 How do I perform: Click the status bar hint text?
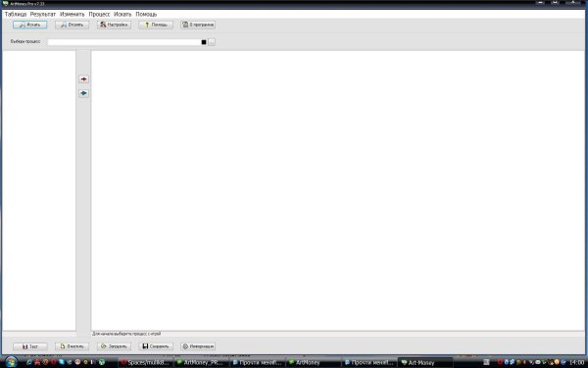[x=126, y=334]
